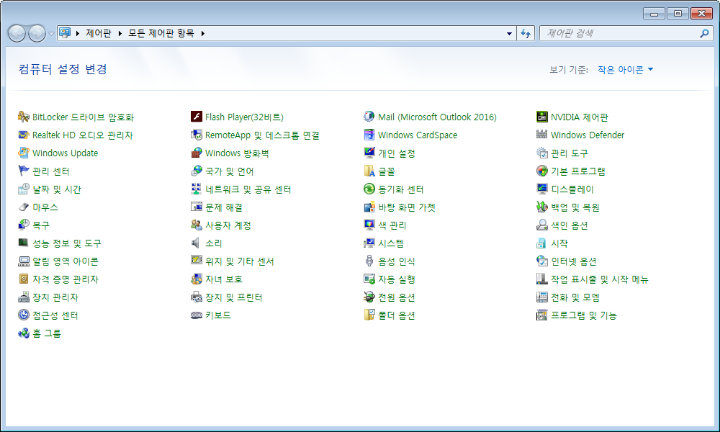Open the 접근성 센터 link
Viewport: 720px width, 432px height.
[x=55, y=315]
